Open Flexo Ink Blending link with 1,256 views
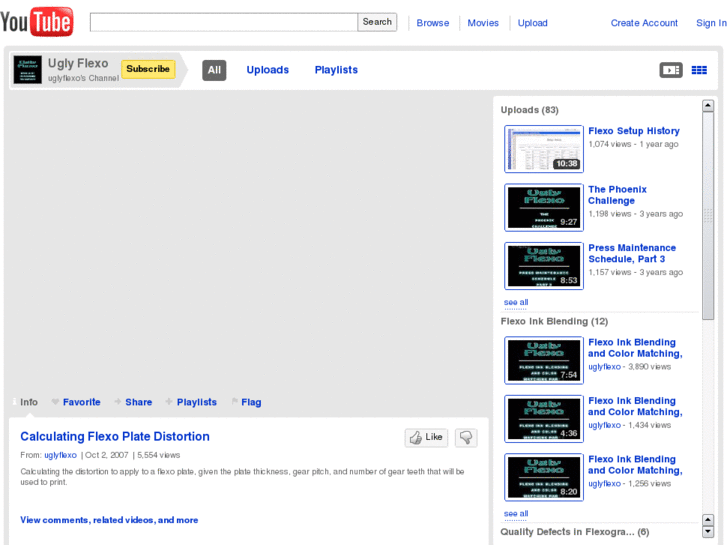 pyautogui.click(x=635, y=465)
